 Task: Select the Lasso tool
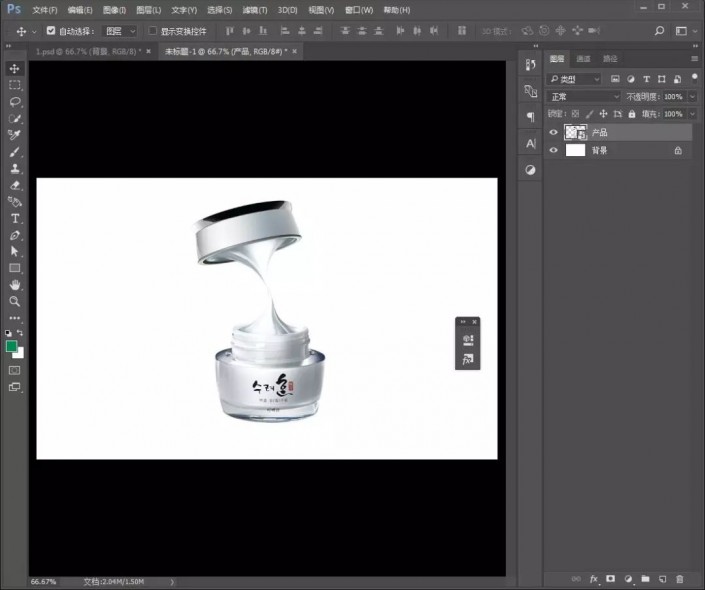click(14, 102)
